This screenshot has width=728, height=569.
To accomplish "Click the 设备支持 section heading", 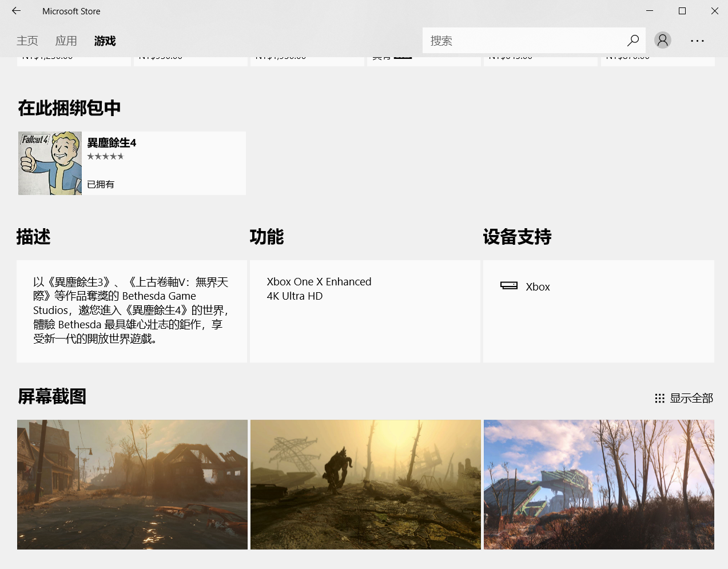I will pos(517,237).
